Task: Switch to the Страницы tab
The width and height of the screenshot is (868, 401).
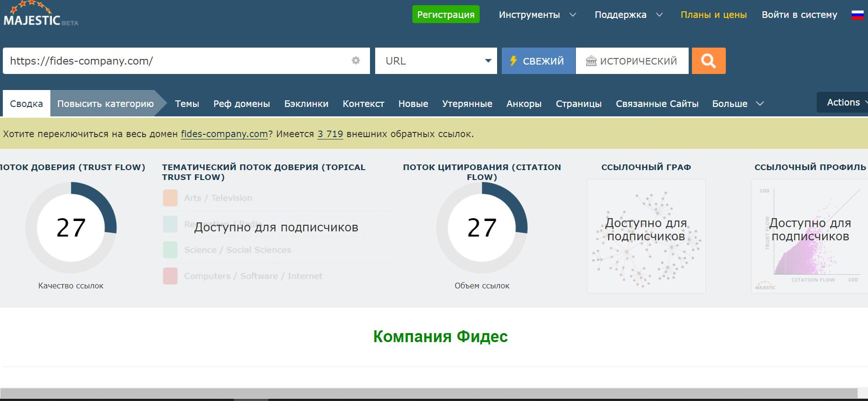Action: point(579,104)
